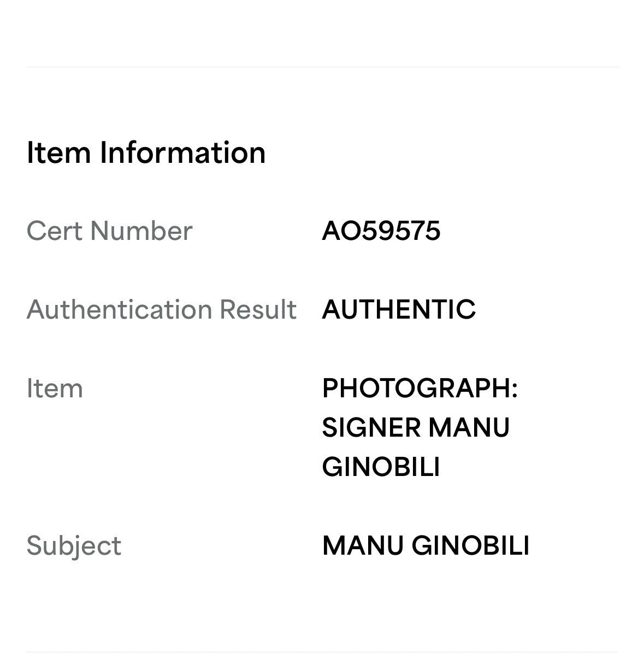Click the word Item in heading

tap(58, 152)
